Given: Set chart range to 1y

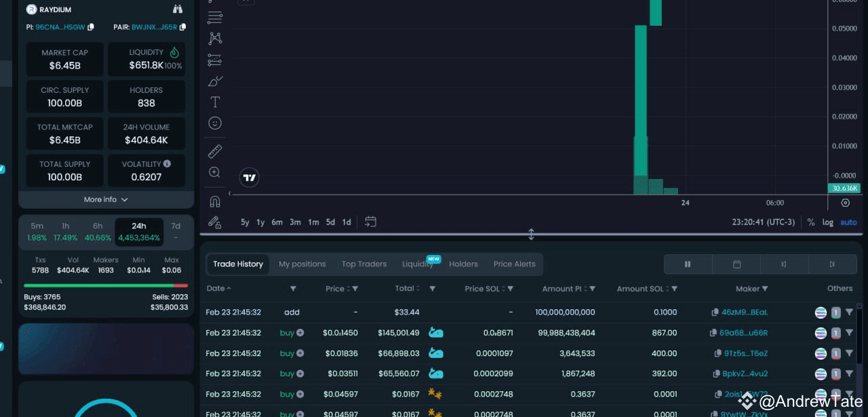Looking at the screenshot, I should [260, 222].
